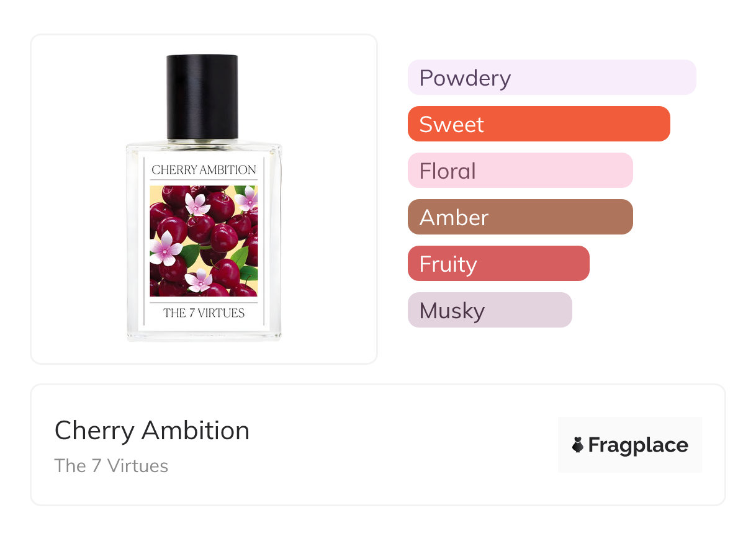
Task: Click the cherry illustration on the bottle
Action: point(204,241)
